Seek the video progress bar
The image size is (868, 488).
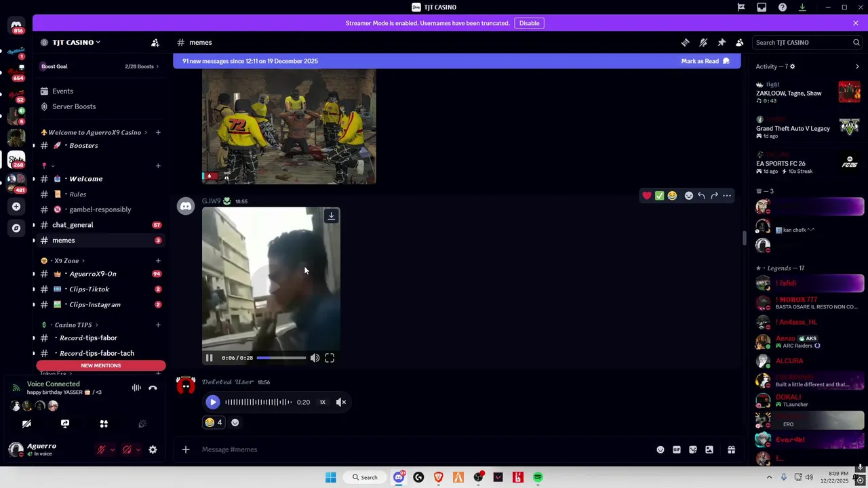pyautogui.click(x=281, y=358)
